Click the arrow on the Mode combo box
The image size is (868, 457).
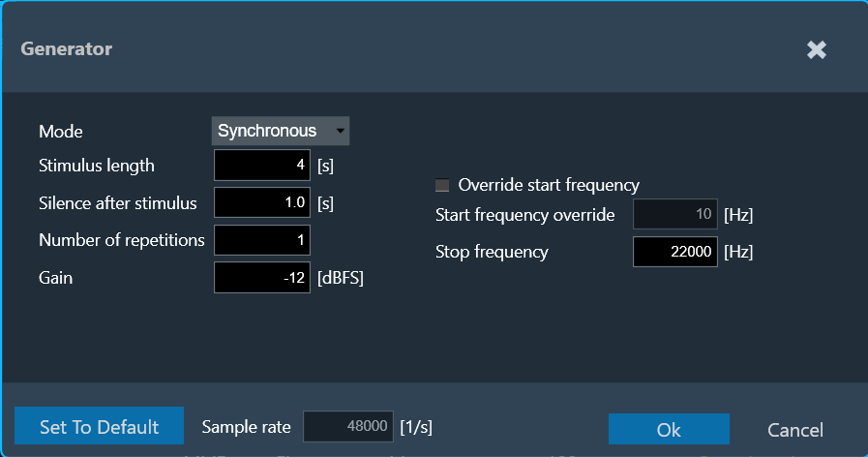[x=340, y=132]
